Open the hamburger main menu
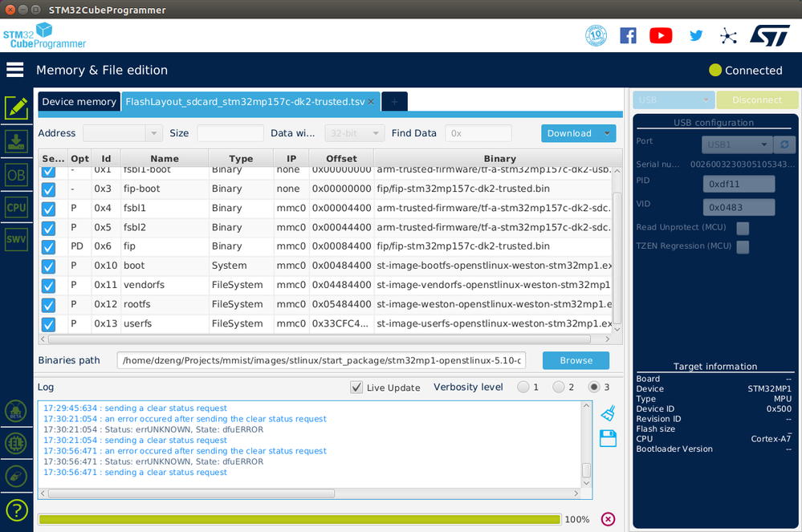Screen dimensions: 802x532 click(14, 70)
